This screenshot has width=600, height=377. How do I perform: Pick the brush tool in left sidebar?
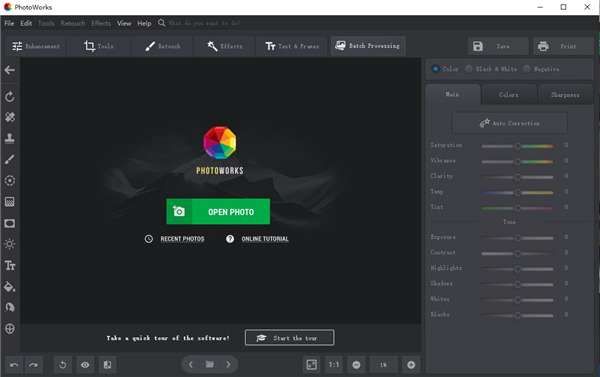pyautogui.click(x=10, y=159)
